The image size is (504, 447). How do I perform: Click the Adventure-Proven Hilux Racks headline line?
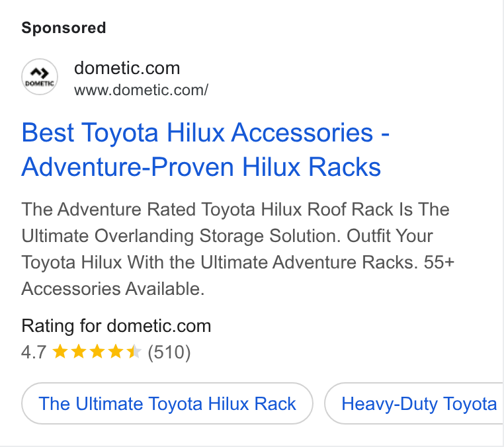point(201,167)
